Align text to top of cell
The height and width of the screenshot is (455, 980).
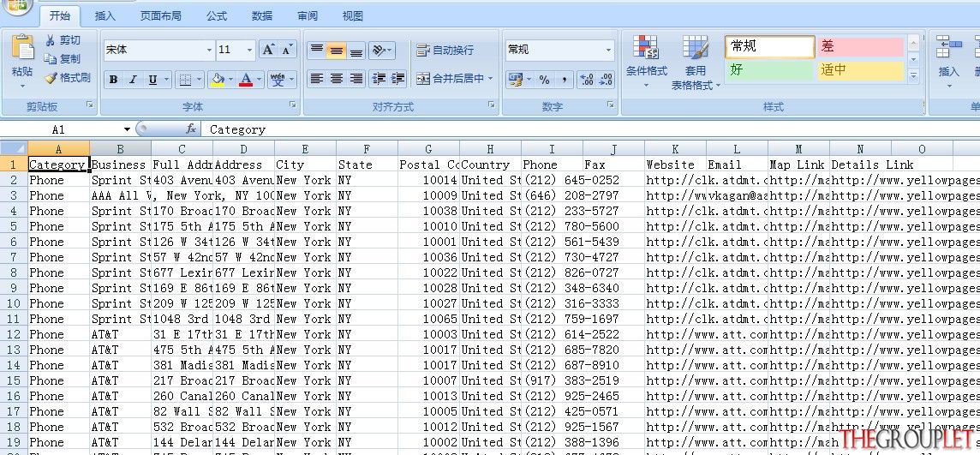click(x=317, y=51)
